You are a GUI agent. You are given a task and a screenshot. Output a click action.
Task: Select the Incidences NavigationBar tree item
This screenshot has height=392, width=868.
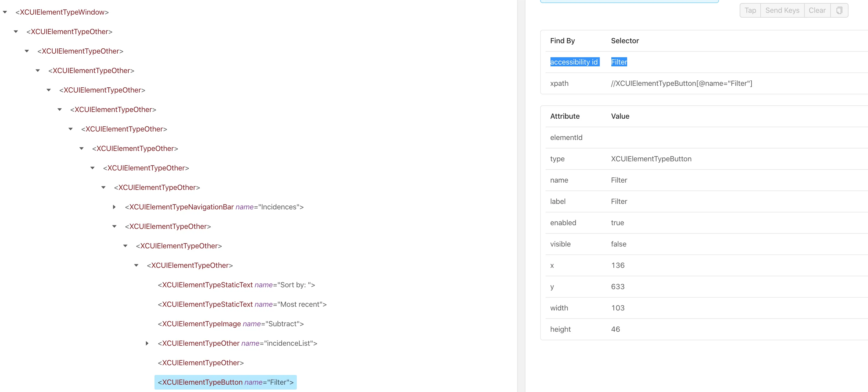point(214,207)
